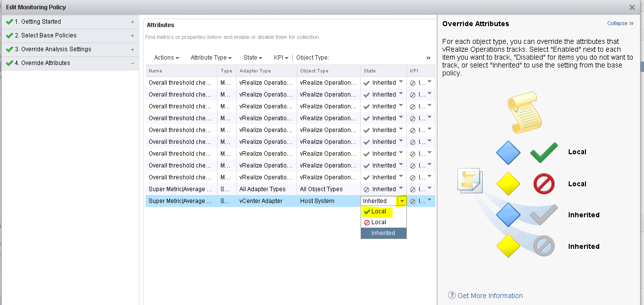Close the Edit Monitoring Policy dialog
This screenshot has width=644, height=305.
click(x=632, y=7)
